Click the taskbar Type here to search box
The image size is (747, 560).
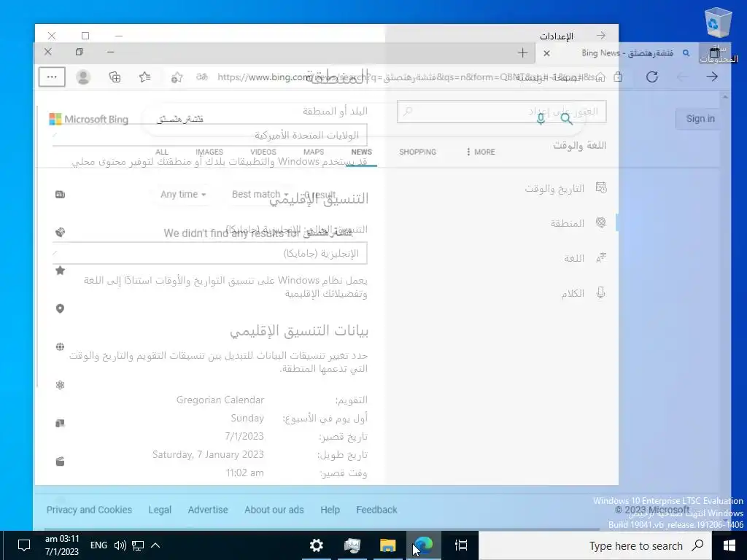coord(595,545)
